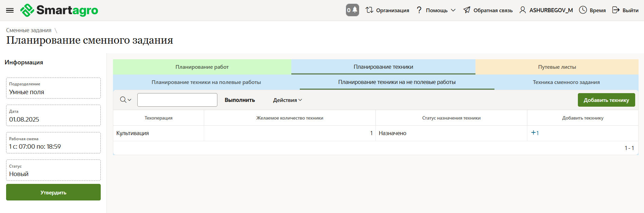Open the ASHURBEGOV_M user profile
644x213 pixels.
click(x=546, y=10)
